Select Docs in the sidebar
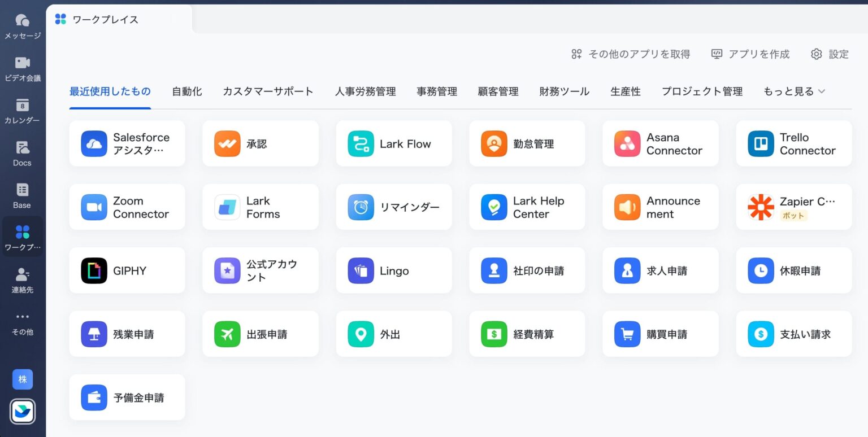The width and height of the screenshot is (868, 437). [23, 154]
